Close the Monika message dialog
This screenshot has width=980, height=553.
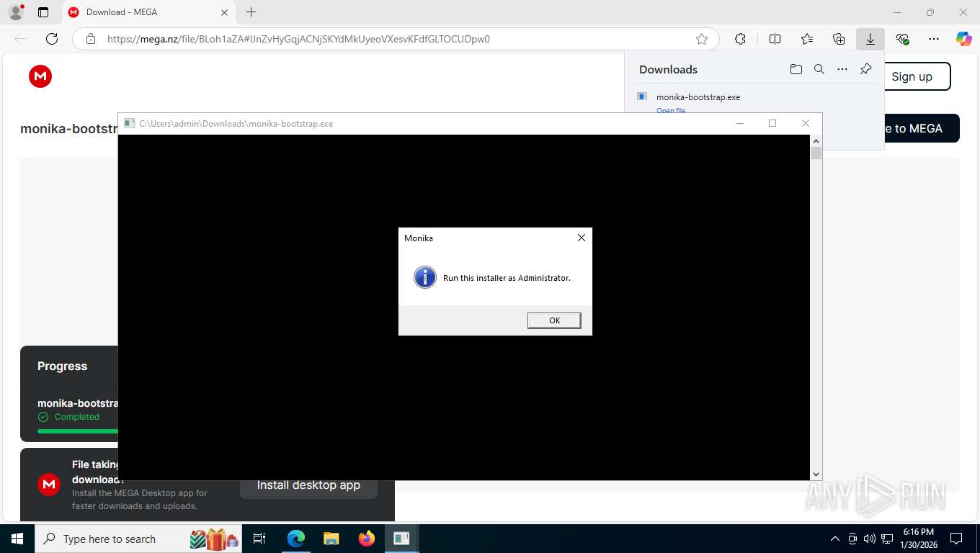(582, 238)
